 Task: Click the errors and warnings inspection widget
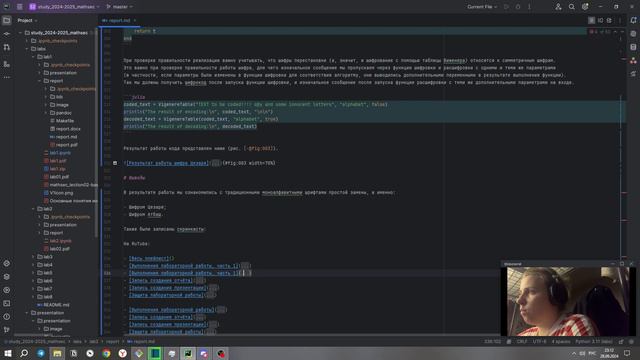pyautogui.click(x=600, y=31)
